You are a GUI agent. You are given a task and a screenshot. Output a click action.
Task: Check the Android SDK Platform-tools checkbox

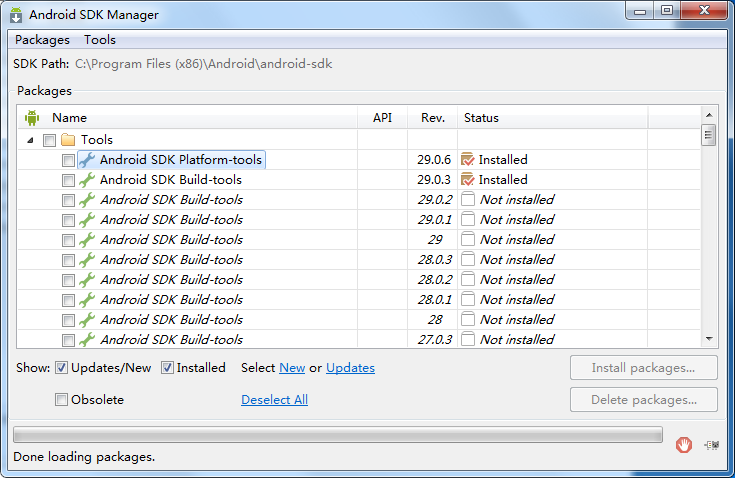click(68, 160)
